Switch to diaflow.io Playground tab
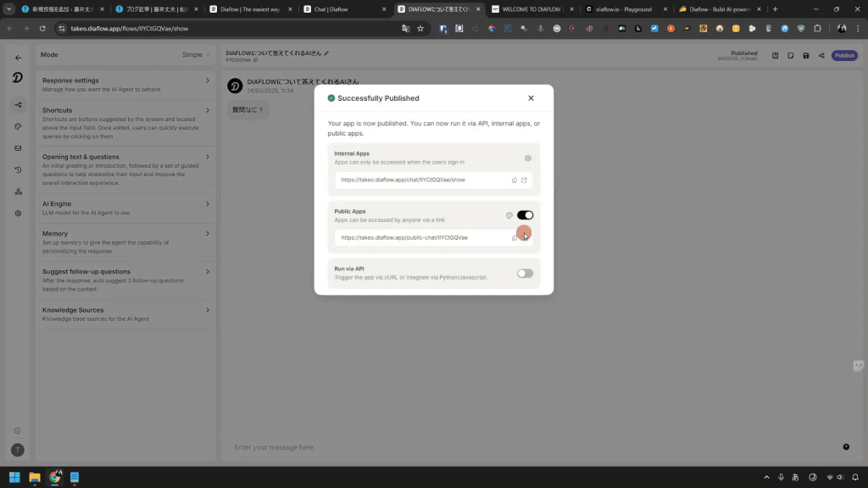 [x=626, y=9]
